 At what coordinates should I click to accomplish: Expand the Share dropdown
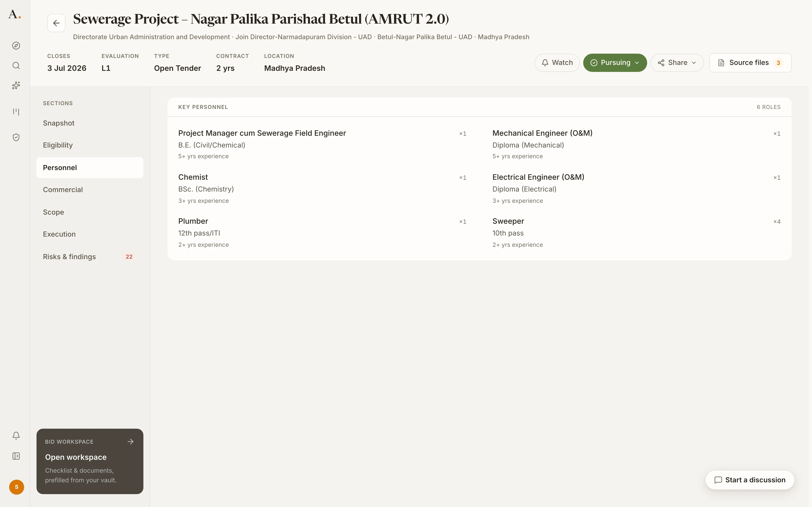677,63
